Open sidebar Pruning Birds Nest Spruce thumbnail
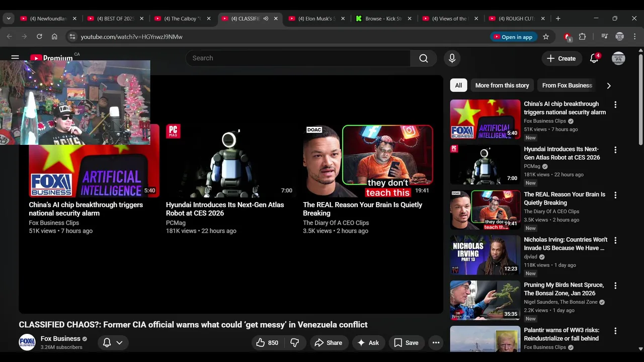 [485, 300]
